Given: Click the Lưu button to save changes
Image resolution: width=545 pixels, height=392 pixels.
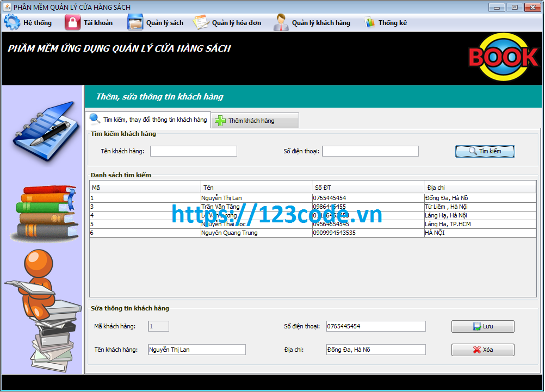Looking at the screenshot, I should coord(482,326).
